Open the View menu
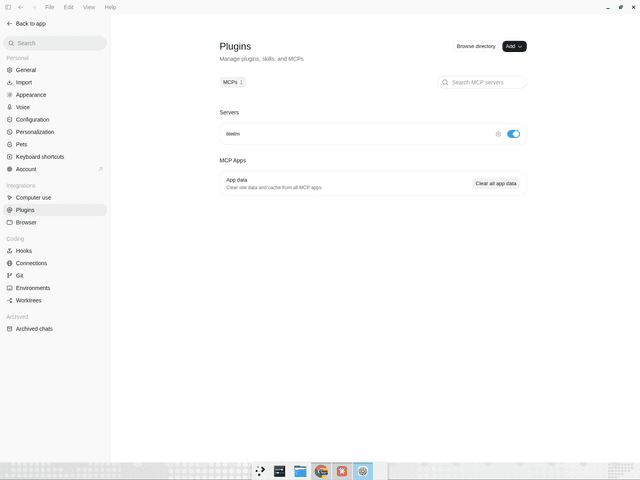640x480 pixels. [x=89, y=7]
